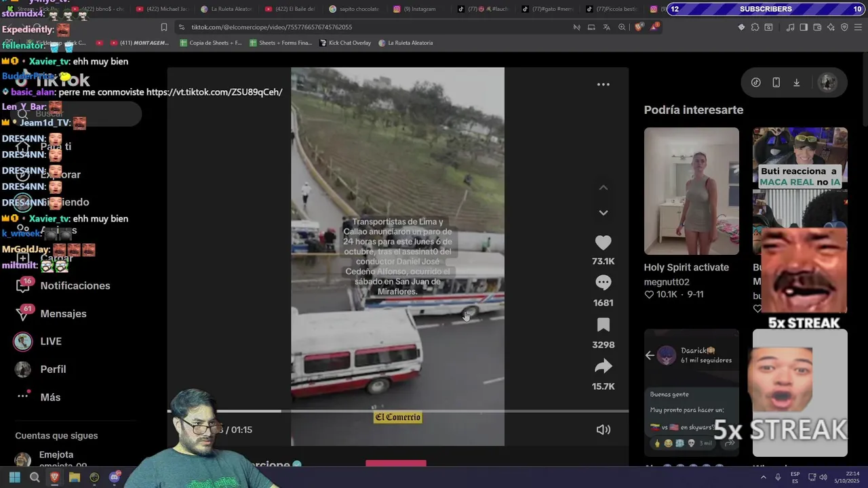
Task: Open the browser extensions puzzle icon
Action: pyautogui.click(x=755, y=27)
